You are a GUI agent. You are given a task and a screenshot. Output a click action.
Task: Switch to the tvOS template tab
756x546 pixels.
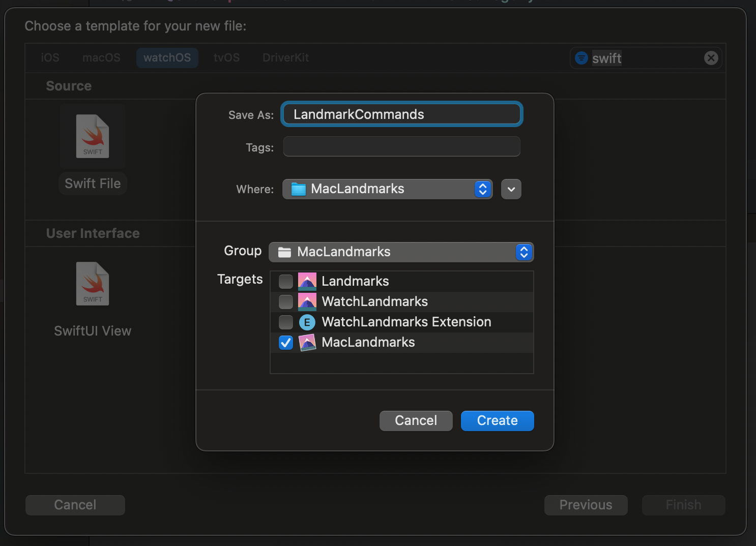[226, 57]
